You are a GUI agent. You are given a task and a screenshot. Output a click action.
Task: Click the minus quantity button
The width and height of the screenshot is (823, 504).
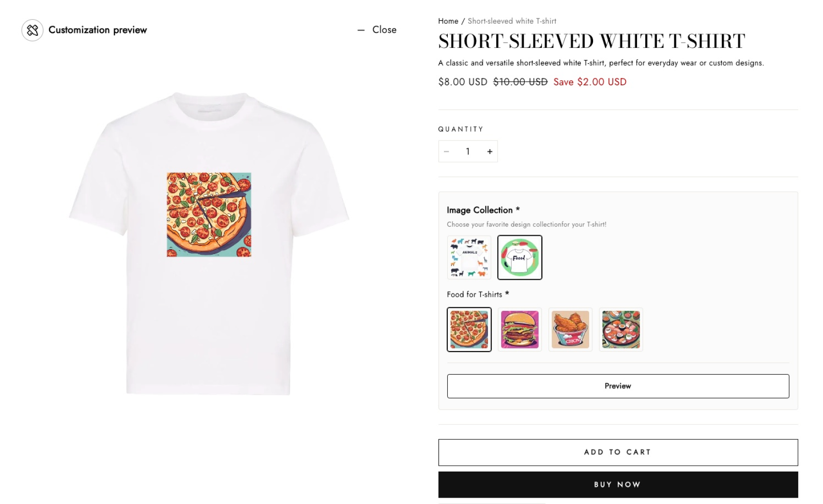pyautogui.click(x=446, y=152)
